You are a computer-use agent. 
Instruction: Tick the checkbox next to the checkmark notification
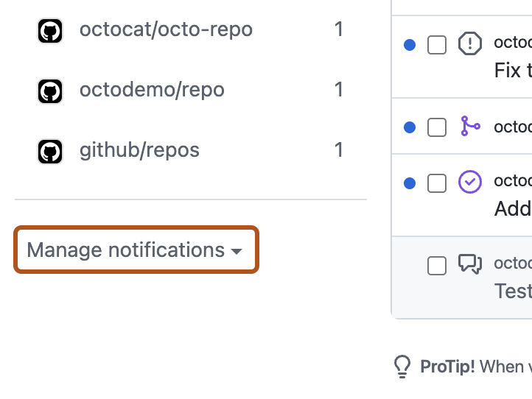pos(437,183)
